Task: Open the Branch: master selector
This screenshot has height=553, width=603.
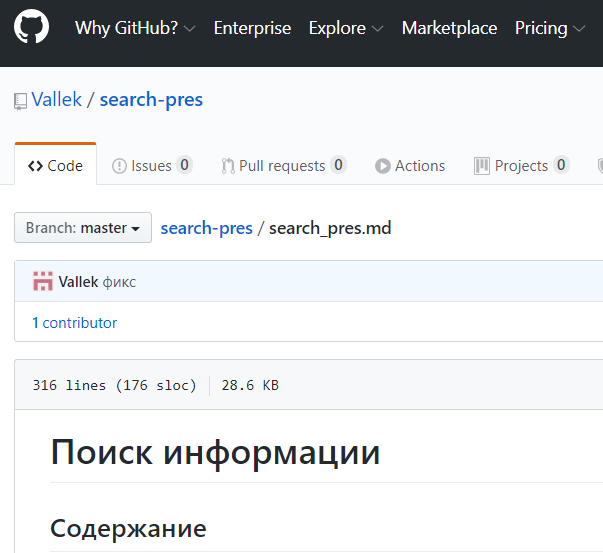Action: (x=83, y=228)
